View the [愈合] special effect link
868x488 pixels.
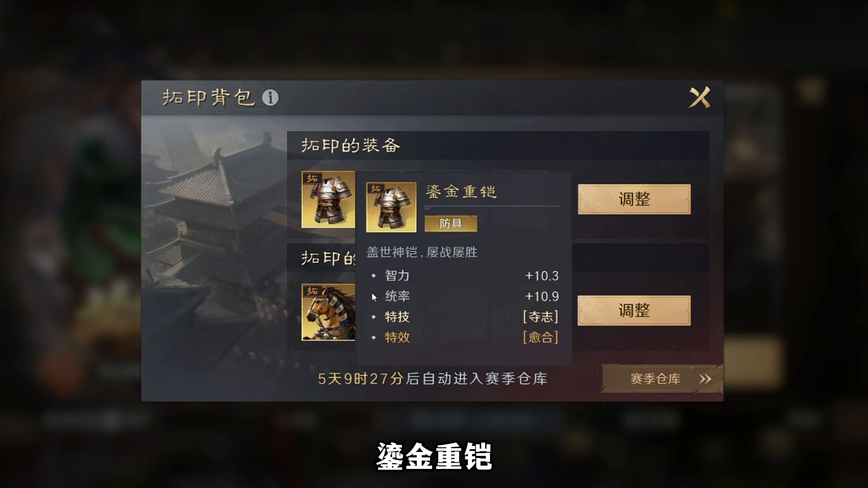click(x=541, y=338)
